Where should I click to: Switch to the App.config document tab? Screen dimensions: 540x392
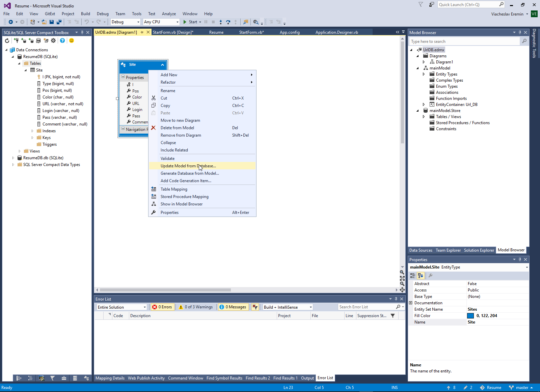[x=290, y=32]
